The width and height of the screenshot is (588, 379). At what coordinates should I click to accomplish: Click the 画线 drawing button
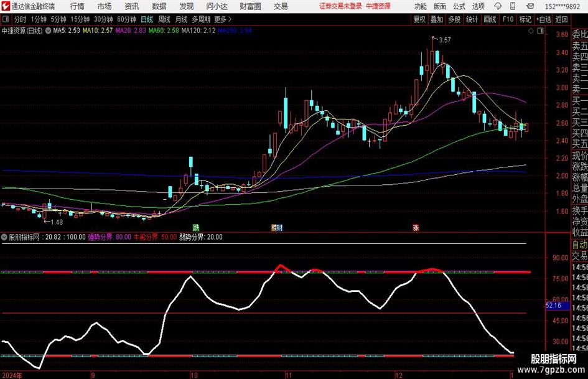tap(490, 19)
